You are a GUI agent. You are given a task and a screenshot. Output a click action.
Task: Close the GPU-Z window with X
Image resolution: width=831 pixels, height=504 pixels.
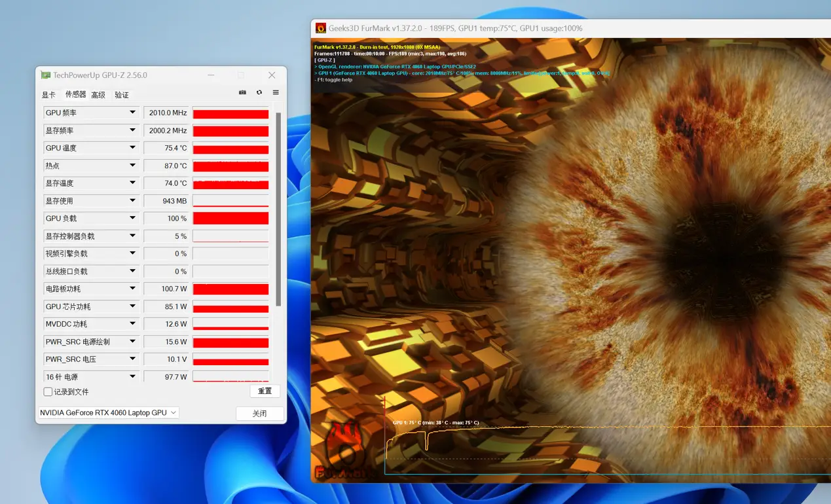[x=272, y=75]
